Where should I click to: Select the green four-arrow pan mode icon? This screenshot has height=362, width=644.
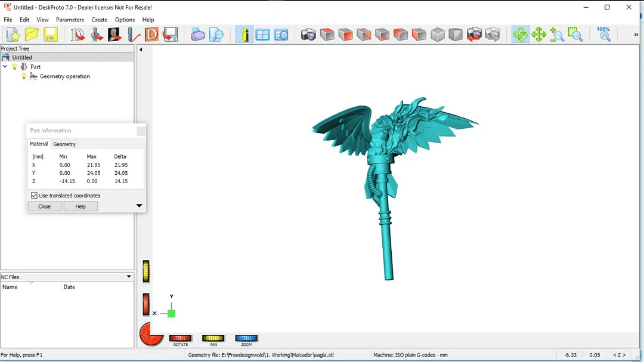tap(538, 35)
